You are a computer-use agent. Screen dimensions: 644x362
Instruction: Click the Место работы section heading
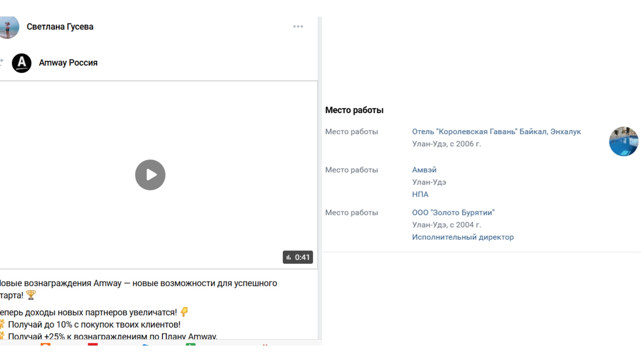pos(354,110)
